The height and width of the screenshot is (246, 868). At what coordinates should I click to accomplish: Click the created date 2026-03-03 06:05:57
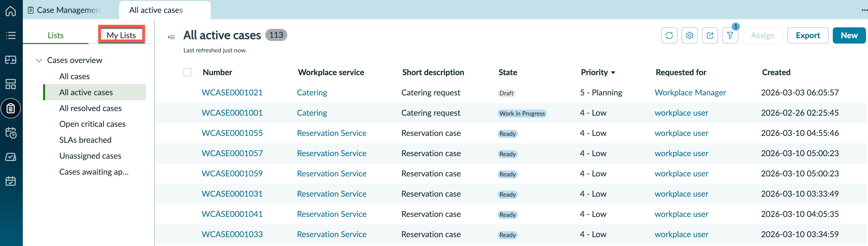(800, 93)
